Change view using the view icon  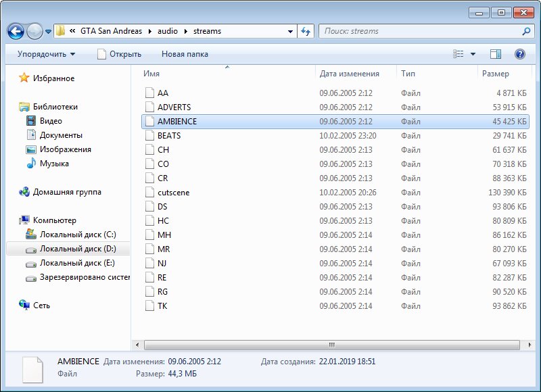point(458,54)
